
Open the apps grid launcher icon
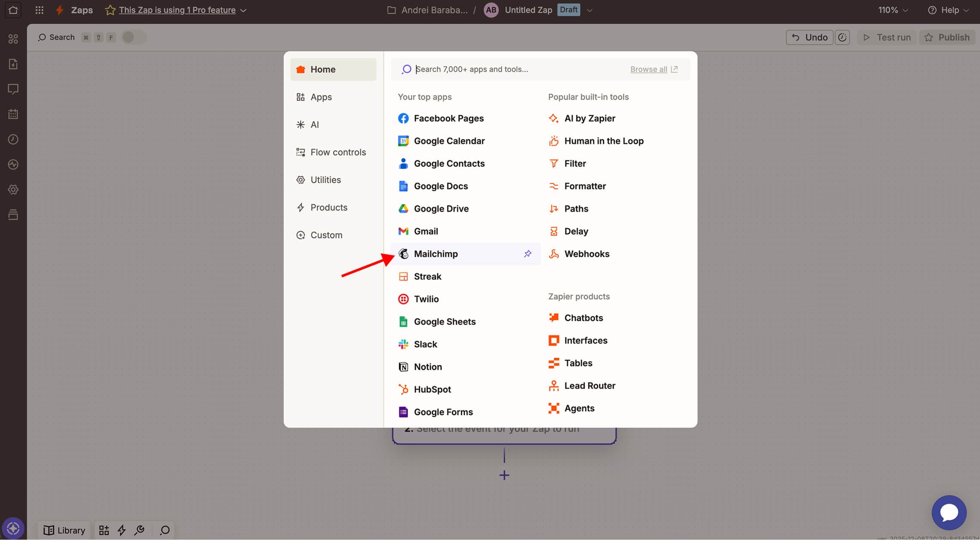pyautogui.click(x=39, y=10)
